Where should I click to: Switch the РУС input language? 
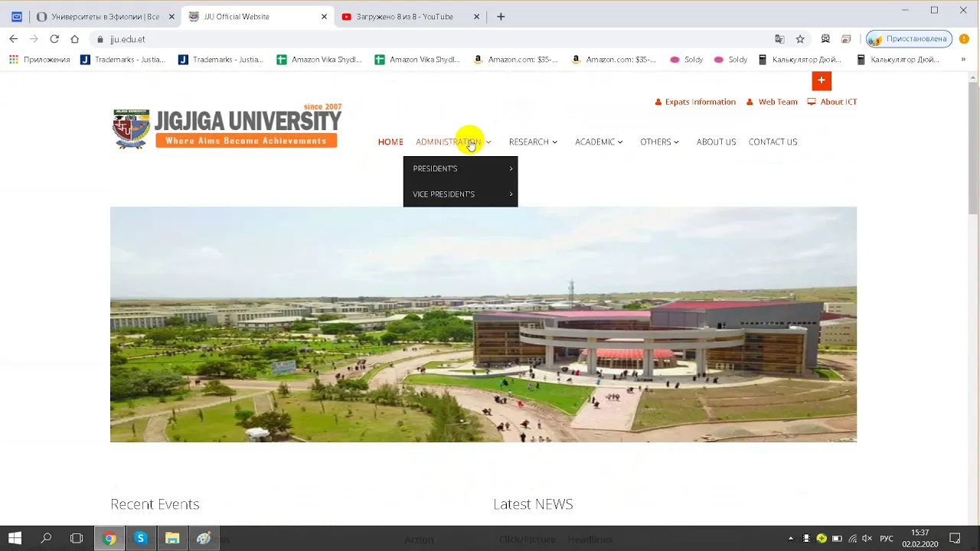click(887, 539)
